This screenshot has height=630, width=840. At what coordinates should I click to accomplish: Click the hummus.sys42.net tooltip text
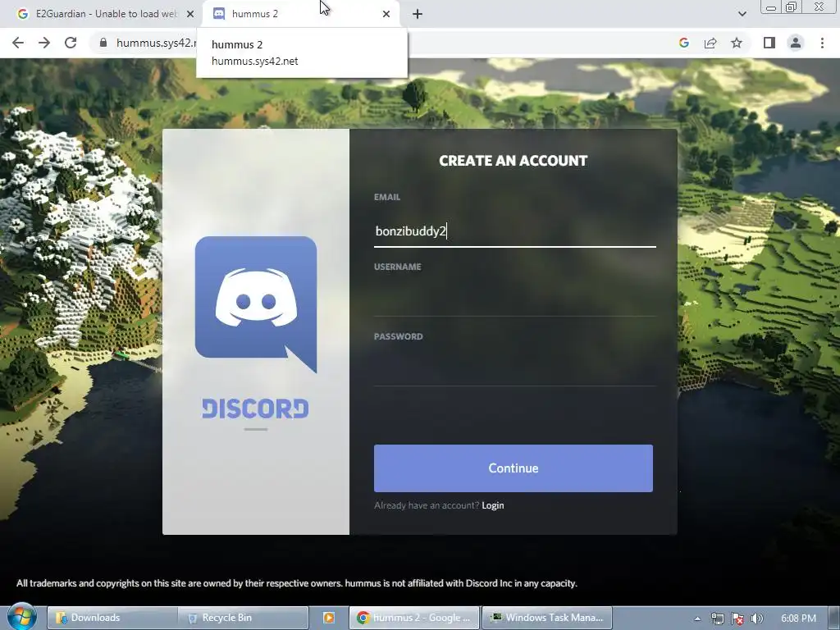[x=254, y=61]
